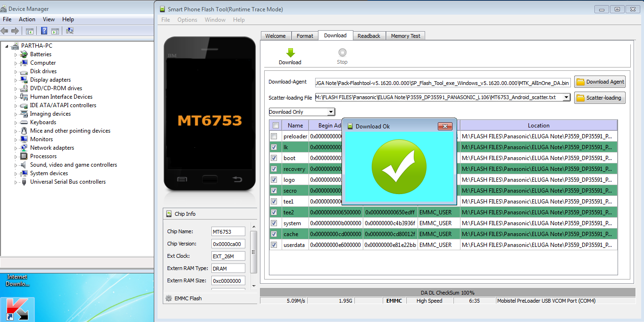
Task: Open Options menu in Flash Tool
Action: [x=187, y=20]
